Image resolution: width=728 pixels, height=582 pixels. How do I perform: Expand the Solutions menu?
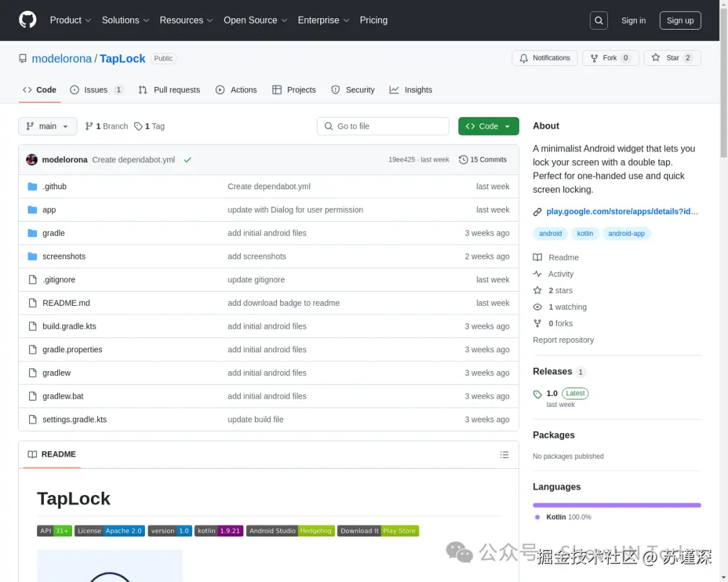pyautogui.click(x=125, y=20)
